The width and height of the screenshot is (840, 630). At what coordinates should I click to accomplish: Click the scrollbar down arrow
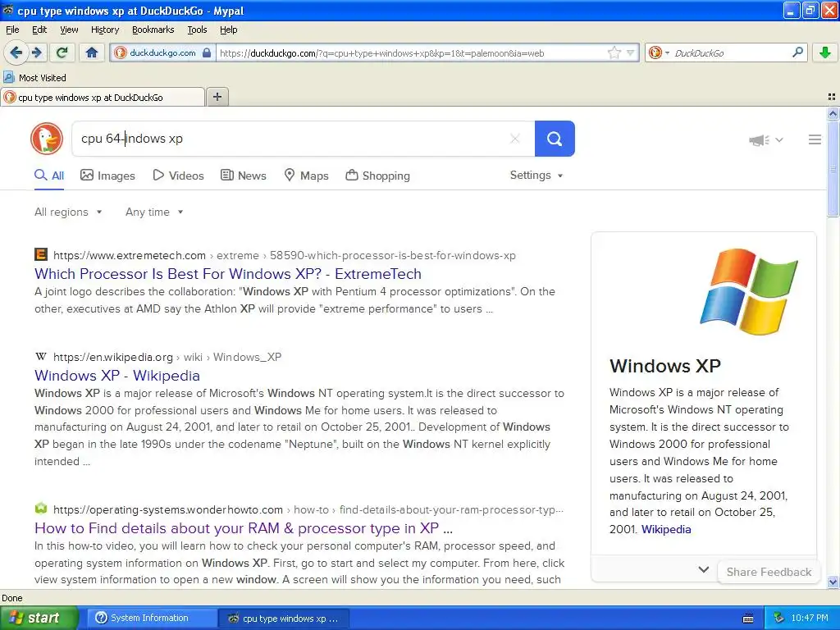coord(833,582)
